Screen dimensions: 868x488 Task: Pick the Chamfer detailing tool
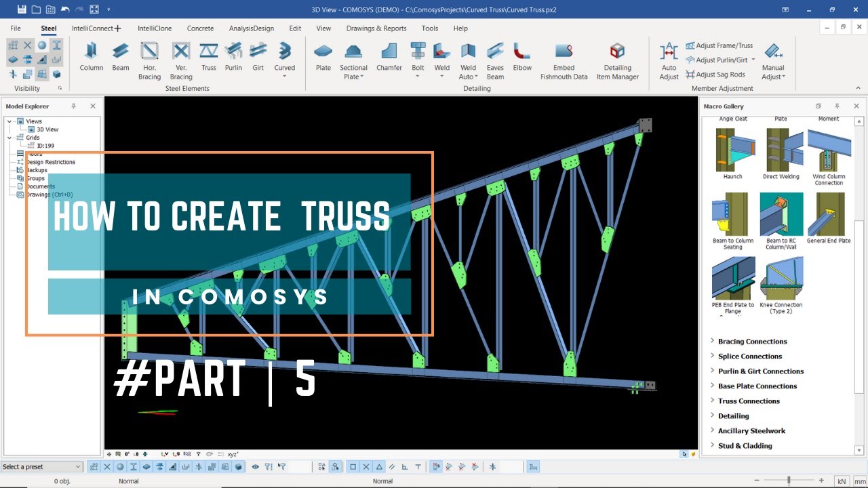(389, 56)
